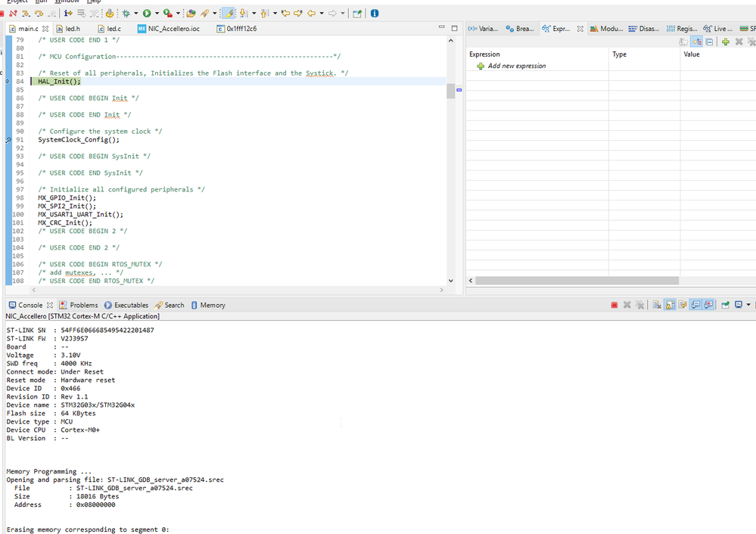Switch to the Registers view tab
Viewport: 756px width, 534px height.
click(682, 29)
